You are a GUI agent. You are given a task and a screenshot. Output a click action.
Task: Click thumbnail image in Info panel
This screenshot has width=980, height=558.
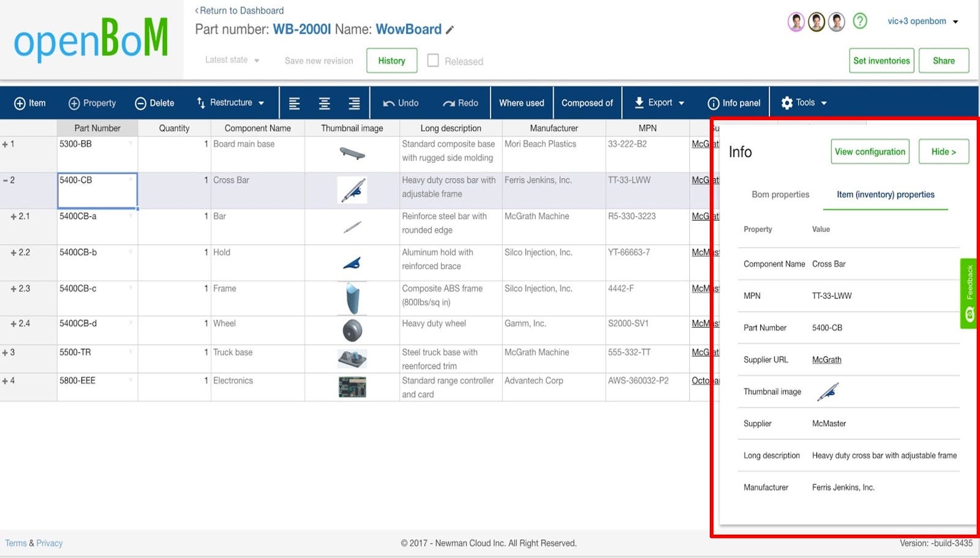pyautogui.click(x=828, y=391)
